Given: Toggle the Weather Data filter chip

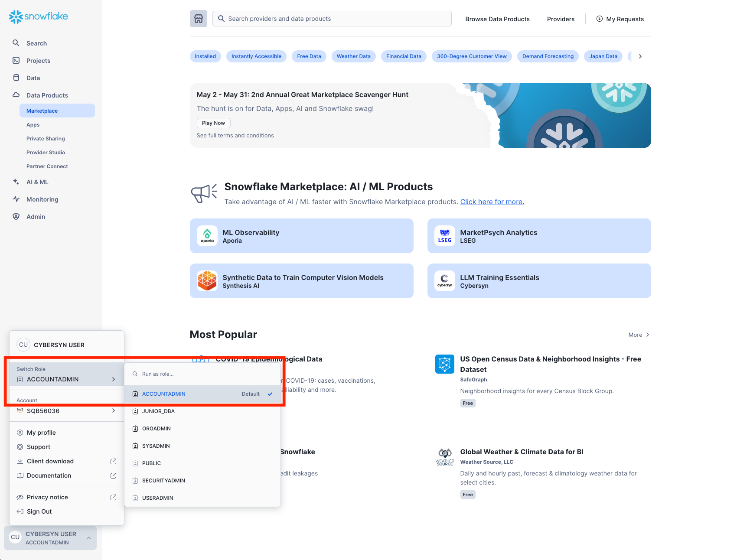Looking at the screenshot, I should coord(353,56).
